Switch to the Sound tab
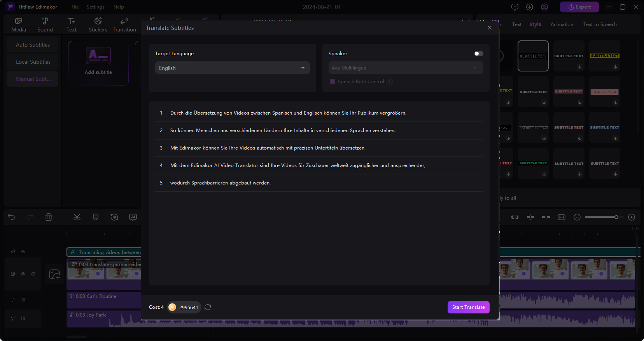The width and height of the screenshot is (644, 341). click(45, 24)
